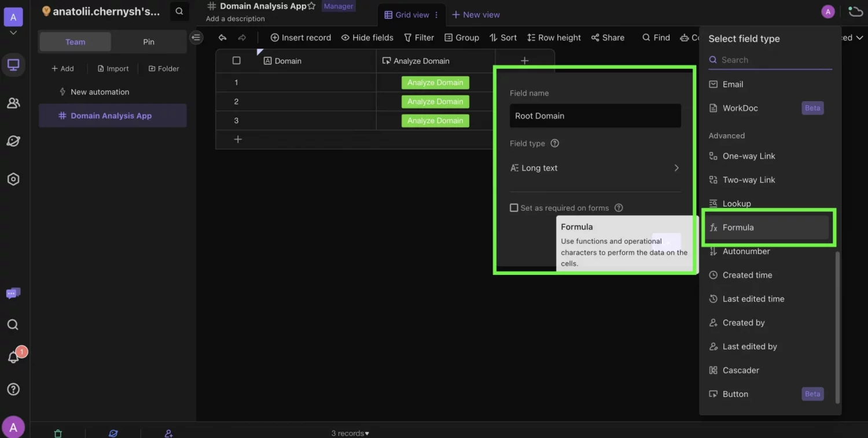
Task: Collapse the sidebar panel toggle icon
Action: pos(196,38)
